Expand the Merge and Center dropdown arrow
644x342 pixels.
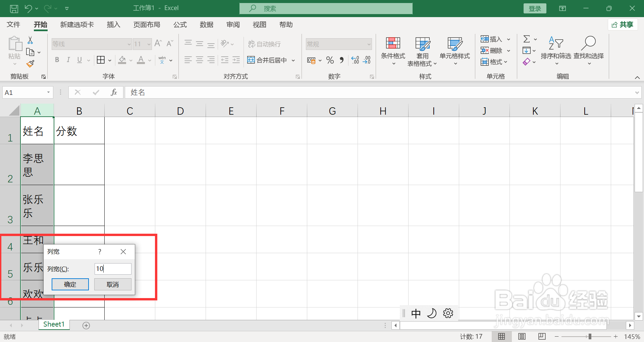293,60
